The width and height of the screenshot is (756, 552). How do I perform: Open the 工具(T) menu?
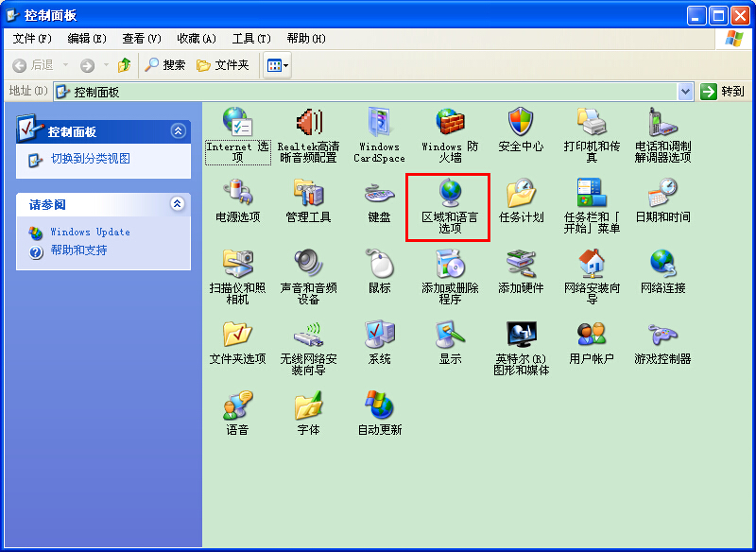(x=251, y=39)
